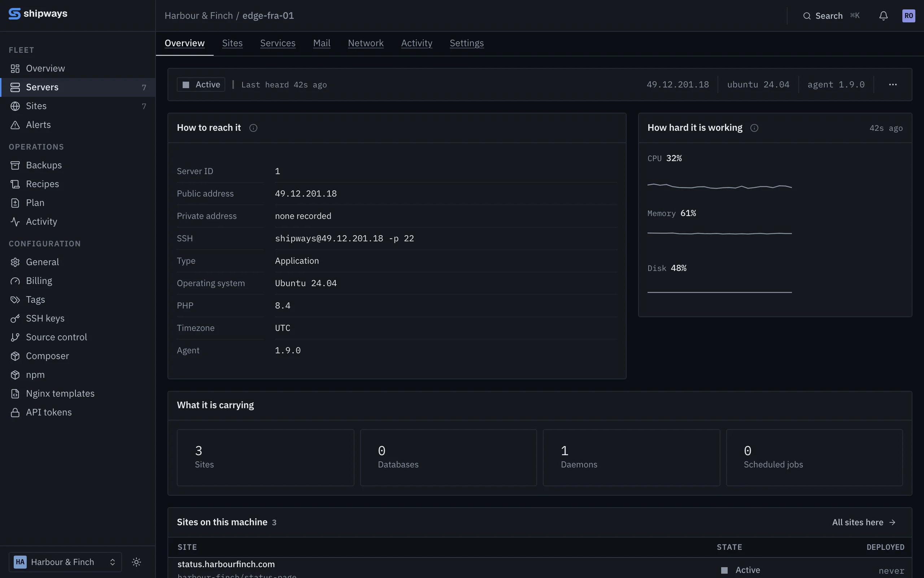This screenshot has height=578, width=924.
Task: Open Plan in Operations sidebar
Action: click(x=78, y=203)
